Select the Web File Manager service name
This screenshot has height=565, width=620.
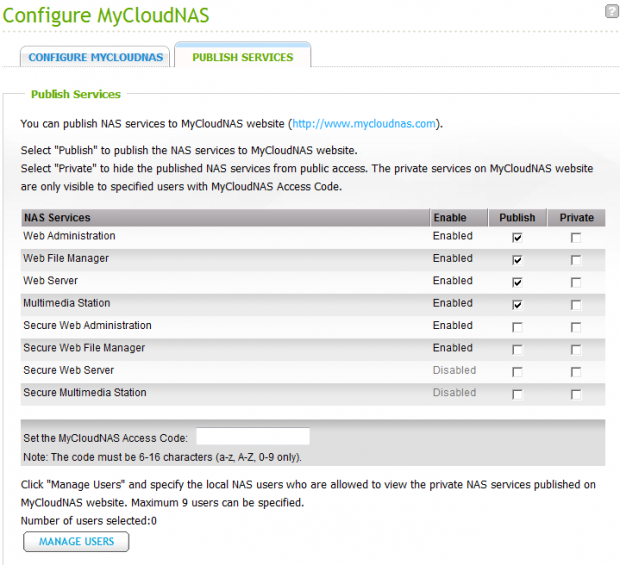point(66,258)
